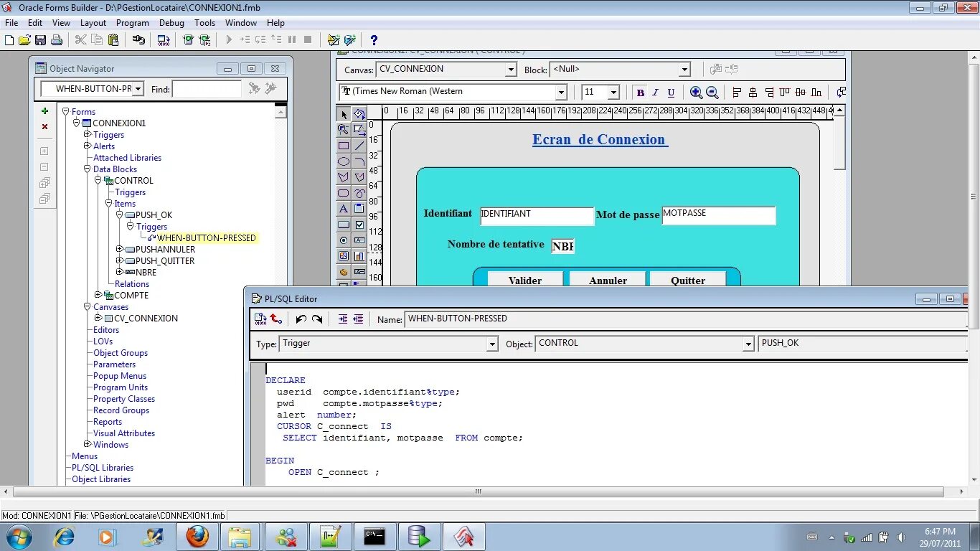This screenshot has height=551, width=980.
Task: Toggle italic formatting in the layout toolbar
Action: coord(654,92)
